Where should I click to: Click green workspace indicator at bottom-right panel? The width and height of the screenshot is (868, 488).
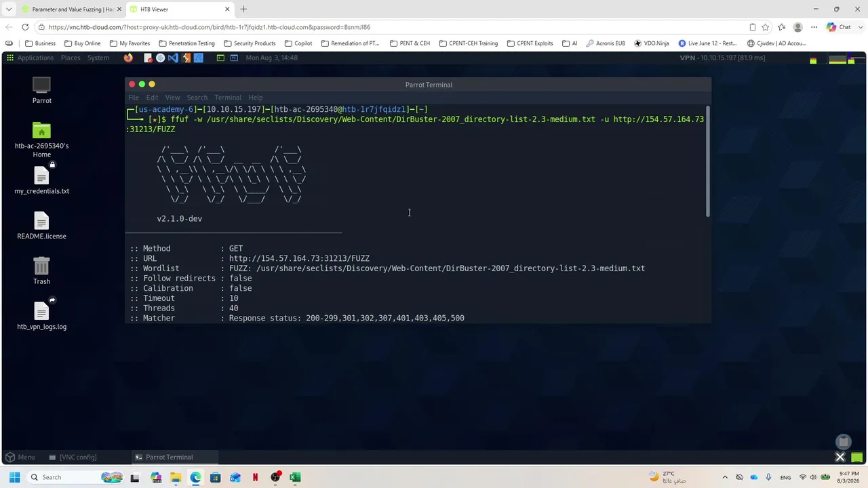click(x=857, y=457)
